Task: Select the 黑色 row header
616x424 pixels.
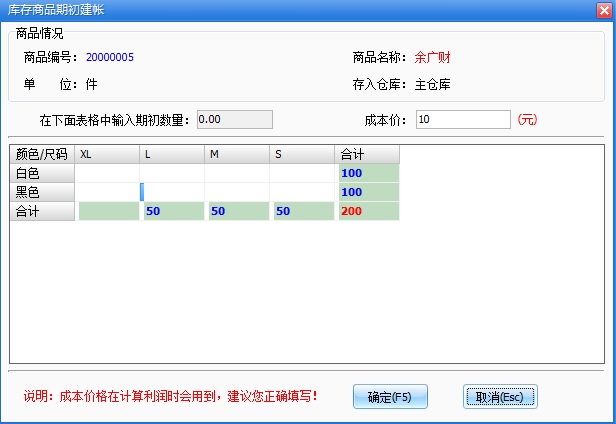Action: [x=42, y=192]
